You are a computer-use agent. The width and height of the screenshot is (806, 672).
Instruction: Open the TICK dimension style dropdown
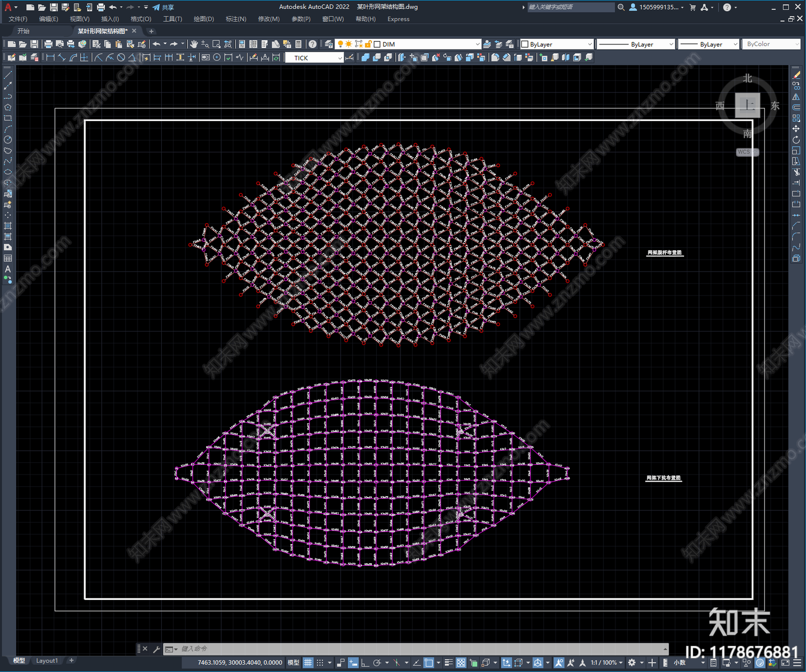click(x=340, y=58)
